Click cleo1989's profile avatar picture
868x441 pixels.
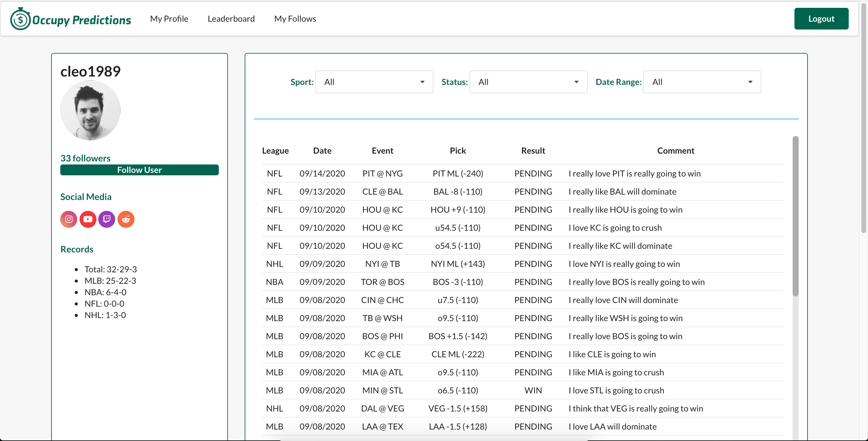90,110
